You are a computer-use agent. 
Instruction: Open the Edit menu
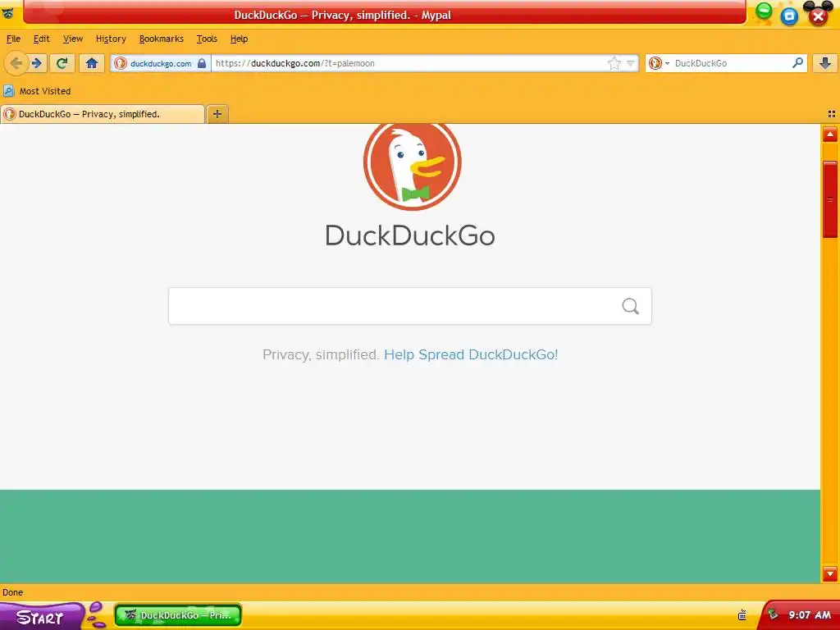pos(41,39)
